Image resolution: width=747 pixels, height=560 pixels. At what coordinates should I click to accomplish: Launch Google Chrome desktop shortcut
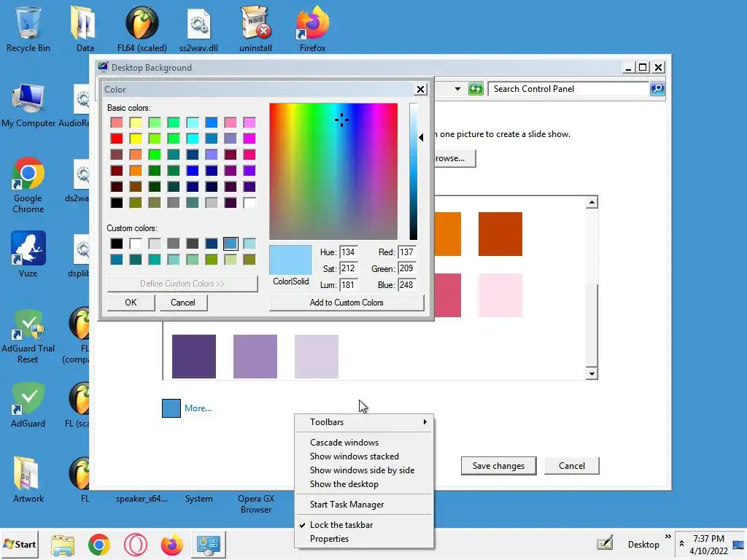click(28, 186)
